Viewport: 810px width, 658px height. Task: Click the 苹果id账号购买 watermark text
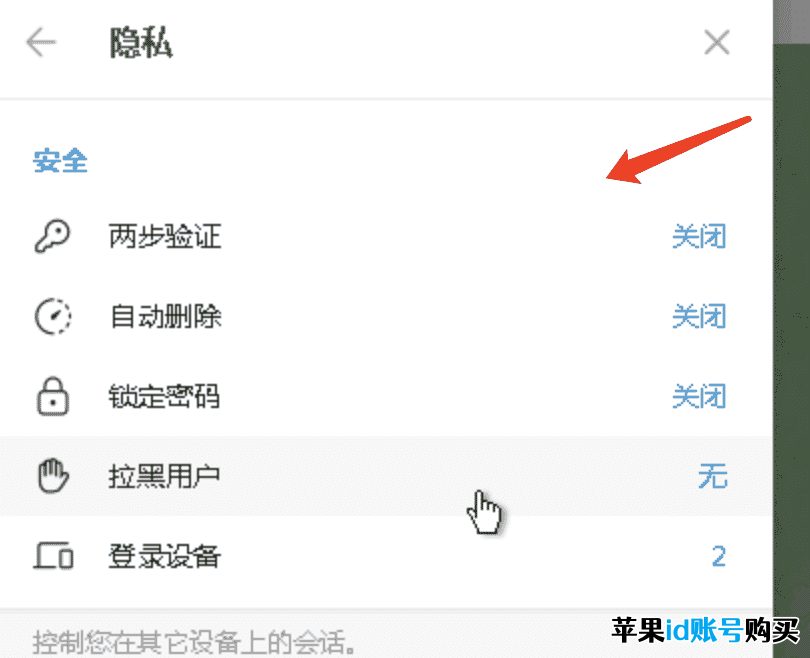(706, 630)
